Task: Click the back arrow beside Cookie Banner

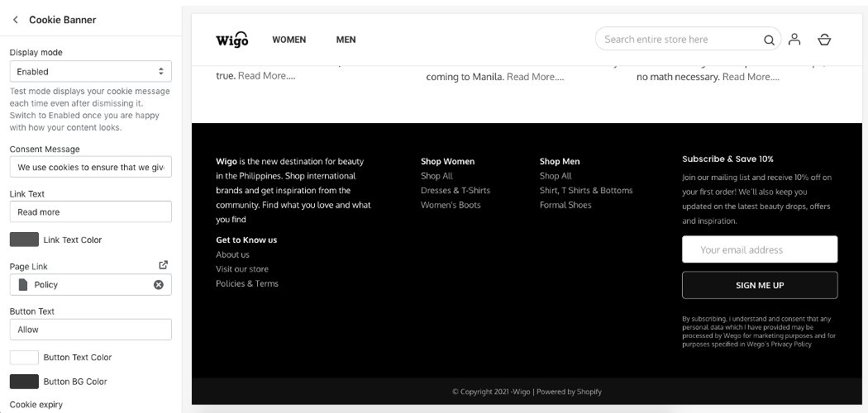Action: pyautogui.click(x=16, y=19)
